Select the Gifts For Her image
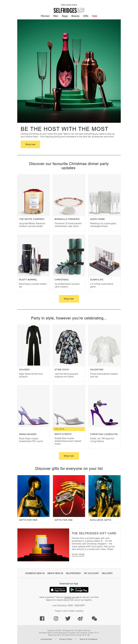138x644 pixels. (33, 496)
